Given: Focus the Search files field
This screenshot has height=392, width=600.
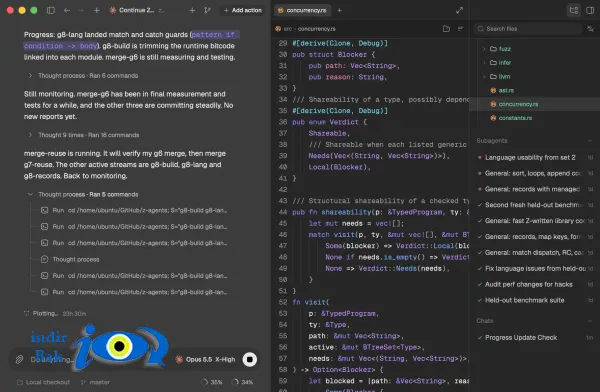Looking at the screenshot, I should click(x=528, y=29).
